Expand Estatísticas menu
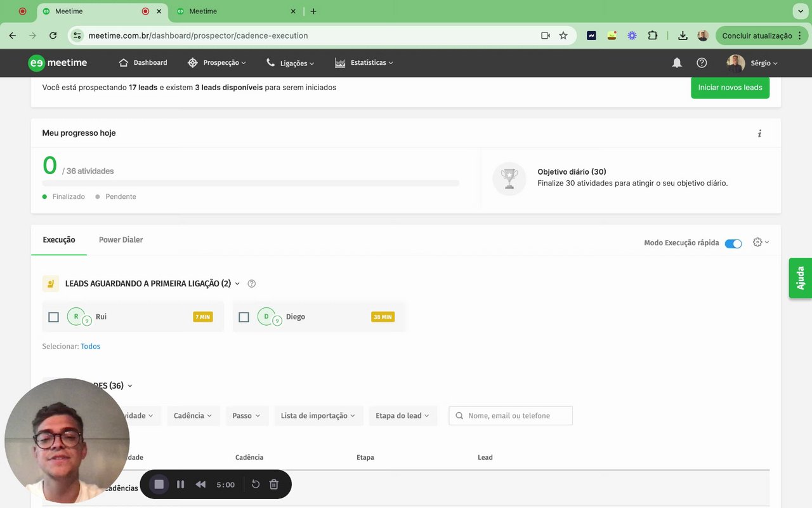The width and height of the screenshot is (812, 508). click(x=364, y=63)
